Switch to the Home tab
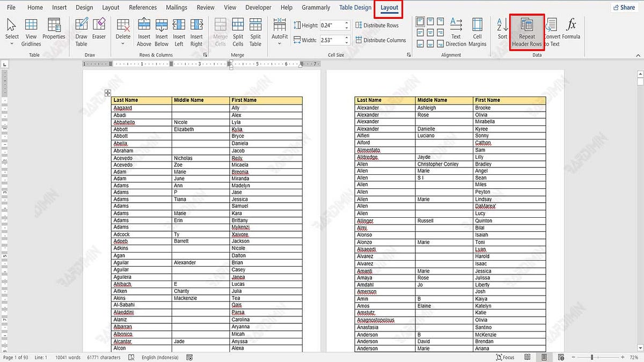Screen dimensions: 644x362 (35, 8)
